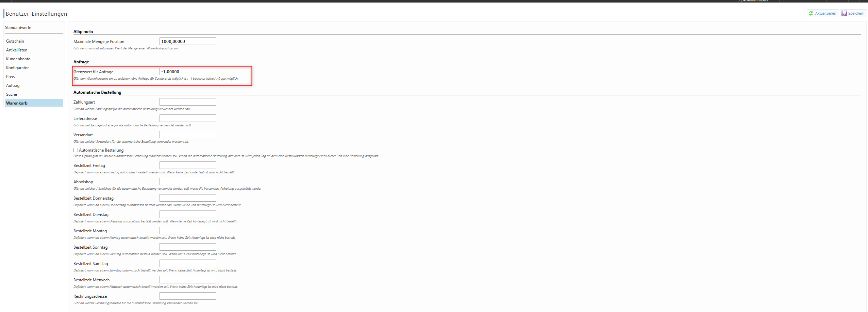Select Auftrag in the left navigation

coord(13,85)
